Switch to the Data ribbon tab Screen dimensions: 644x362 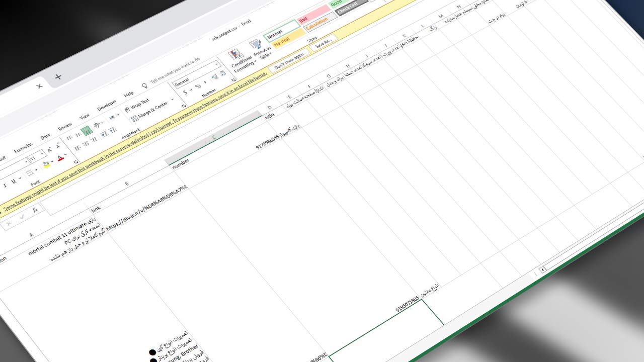[x=45, y=136]
